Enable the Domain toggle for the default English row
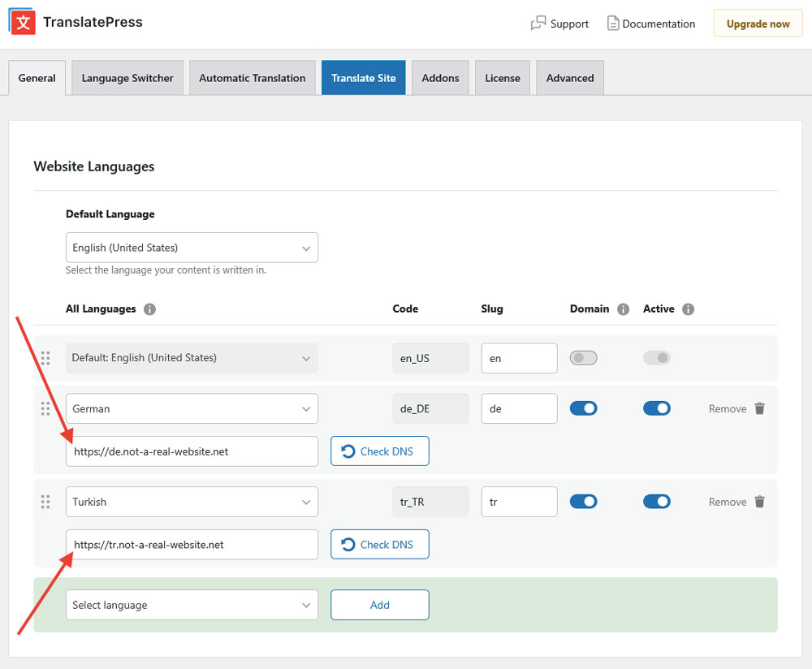The height and width of the screenshot is (669, 812). coord(583,357)
